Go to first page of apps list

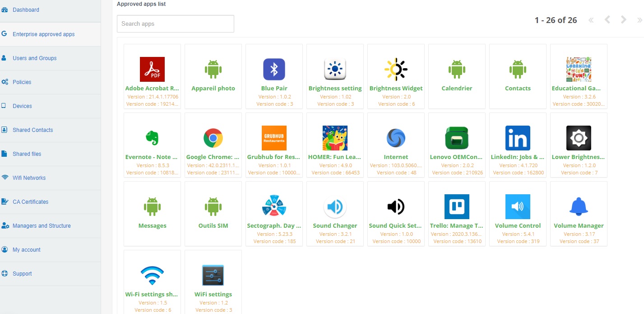pos(591,20)
